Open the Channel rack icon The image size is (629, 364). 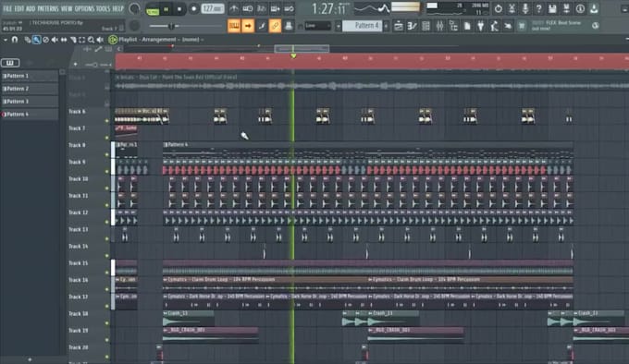(x=425, y=26)
